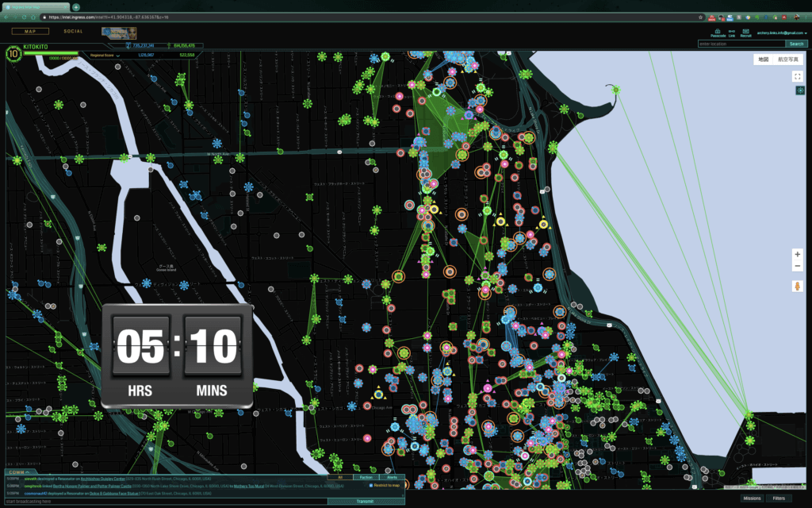The width and height of the screenshot is (812, 508).
Task: Switch map to 地図 view
Action: 764,60
